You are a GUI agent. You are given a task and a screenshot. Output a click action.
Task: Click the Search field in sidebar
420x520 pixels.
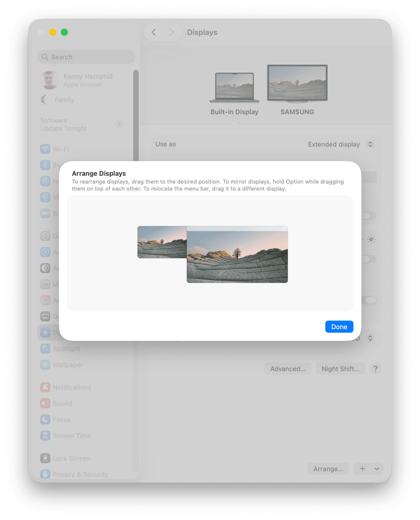click(x=86, y=57)
